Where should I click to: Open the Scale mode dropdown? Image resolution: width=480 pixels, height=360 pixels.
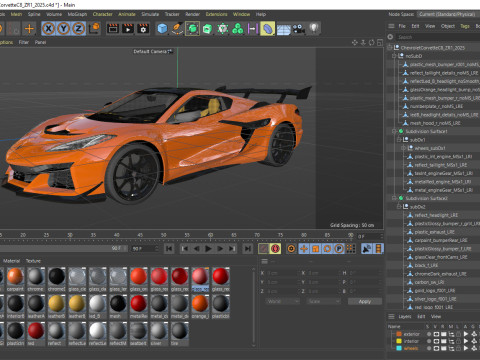(x=324, y=301)
